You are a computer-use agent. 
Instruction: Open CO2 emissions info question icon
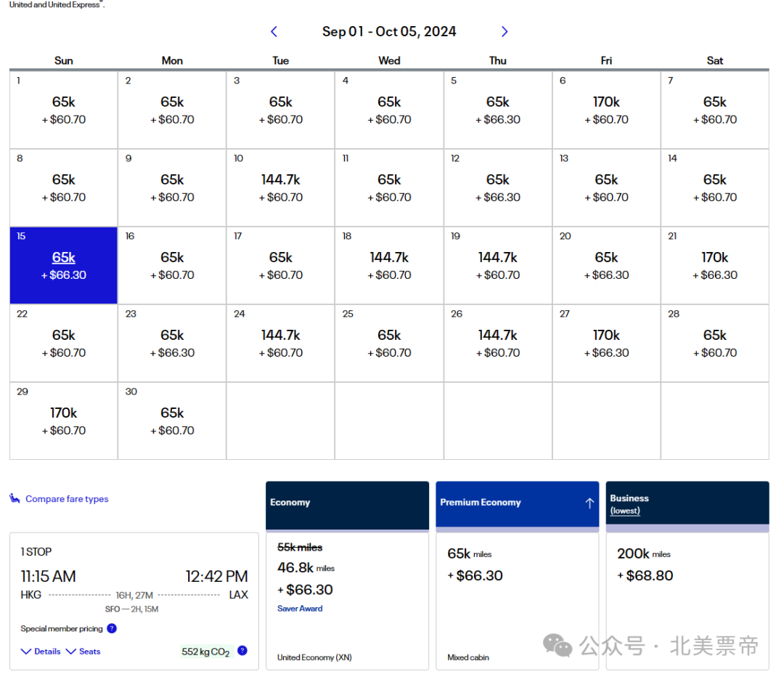[242, 650]
